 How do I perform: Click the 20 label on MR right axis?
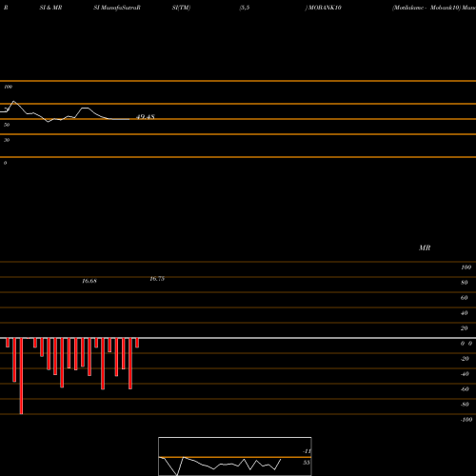pos(465,328)
